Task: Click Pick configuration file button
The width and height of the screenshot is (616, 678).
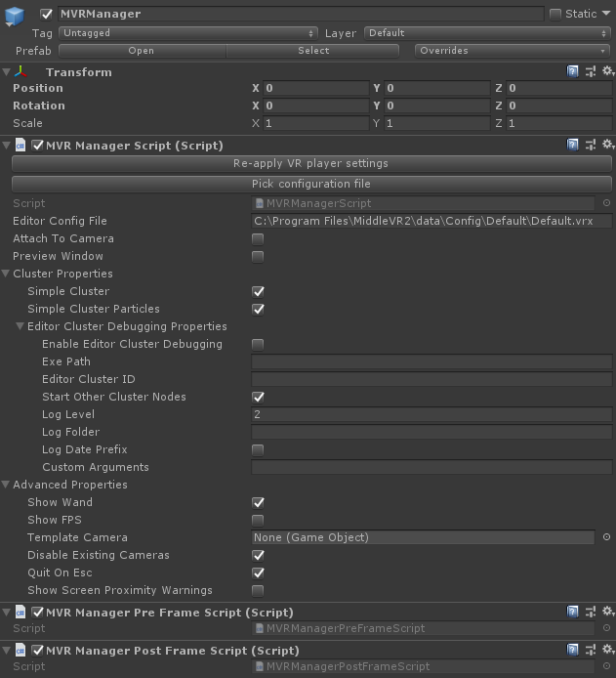Action: click(x=311, y=184)
